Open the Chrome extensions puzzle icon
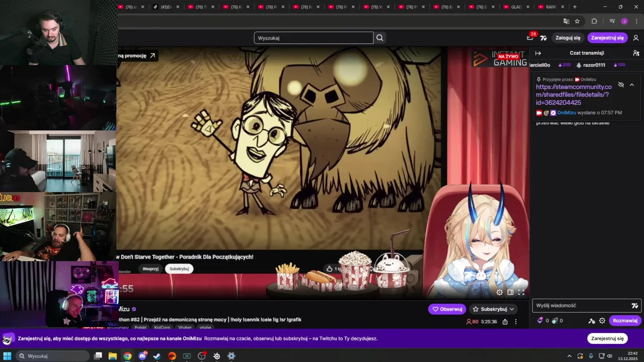 (594, 21)
